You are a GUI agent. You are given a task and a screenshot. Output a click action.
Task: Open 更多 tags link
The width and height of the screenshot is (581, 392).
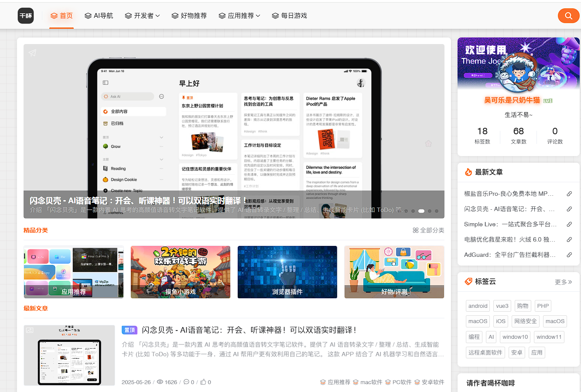pos(563,282)
